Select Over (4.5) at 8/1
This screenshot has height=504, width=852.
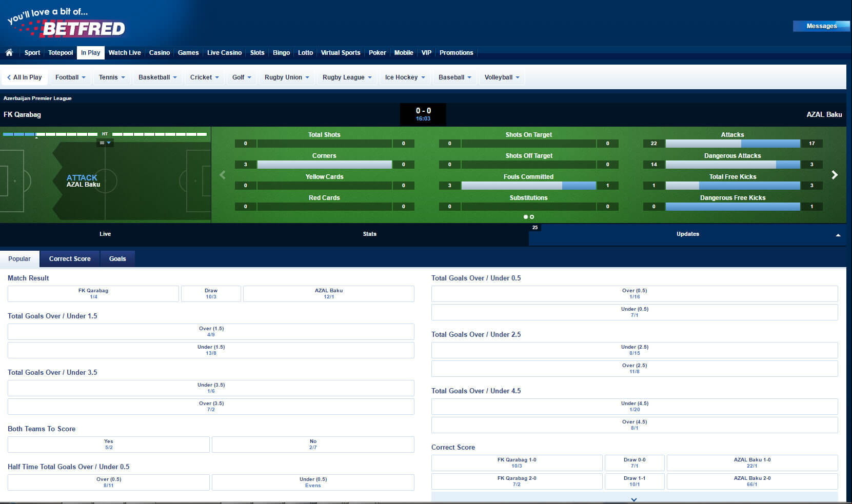point(635,425)
